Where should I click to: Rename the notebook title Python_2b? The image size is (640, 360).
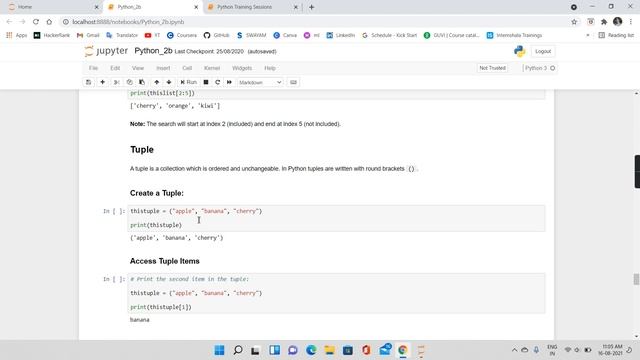153,51
